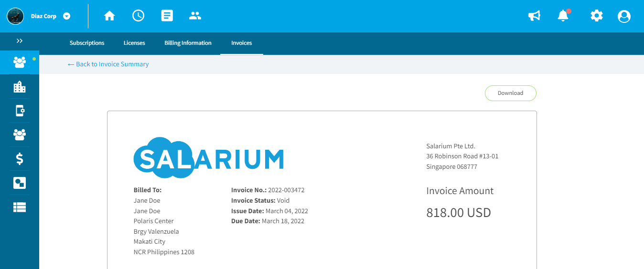Go back to Invoice Summary

108,64
